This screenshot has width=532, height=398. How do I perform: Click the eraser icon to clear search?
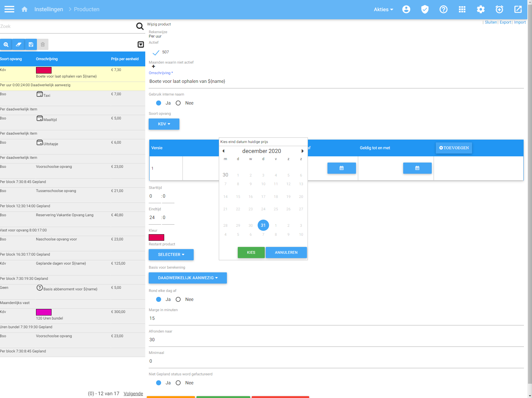(18, 44)
